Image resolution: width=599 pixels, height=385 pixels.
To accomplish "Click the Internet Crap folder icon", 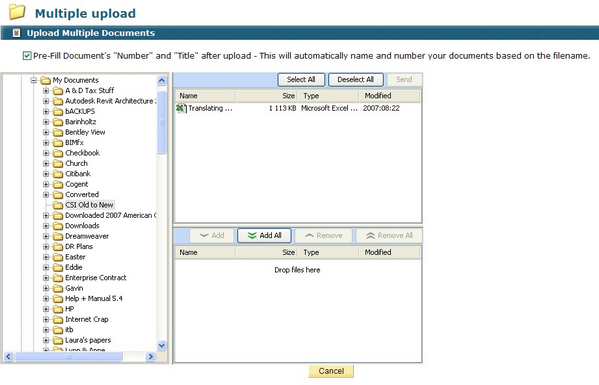I will coord(58,319).
